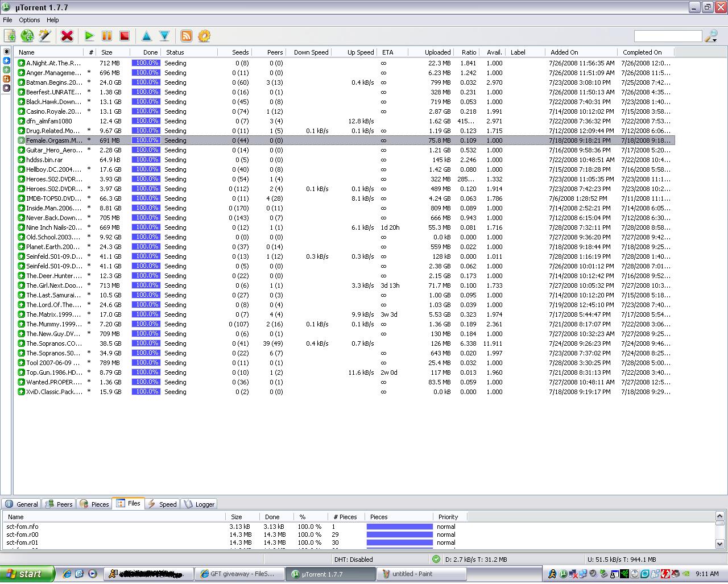
Task: Click the progress bar of The.Matrix.1999 row
Action: pos(146,314)
